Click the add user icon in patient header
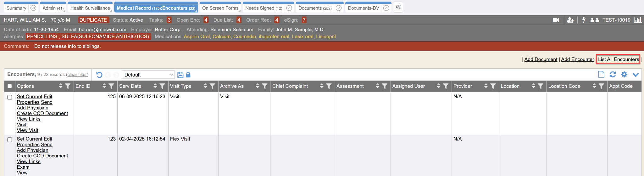Viewport: 644px width, 176px height. point(570,20)
